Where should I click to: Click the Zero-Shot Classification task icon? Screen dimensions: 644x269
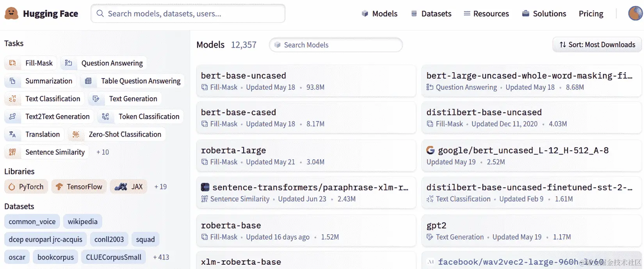76,134
